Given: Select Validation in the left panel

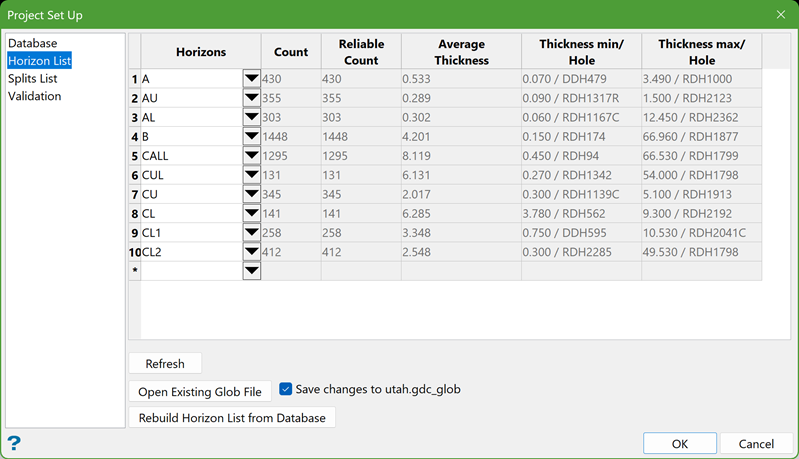Looking at the screenshot, I should (35, 96).
